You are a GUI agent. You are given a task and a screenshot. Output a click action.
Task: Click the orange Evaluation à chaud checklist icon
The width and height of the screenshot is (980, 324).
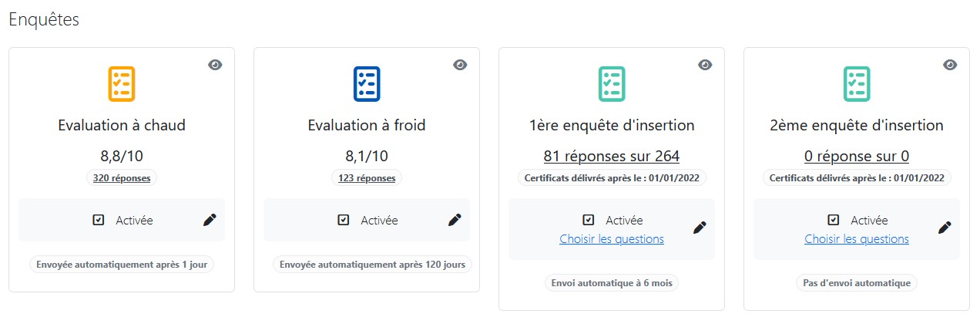click(x=122, y=83)
